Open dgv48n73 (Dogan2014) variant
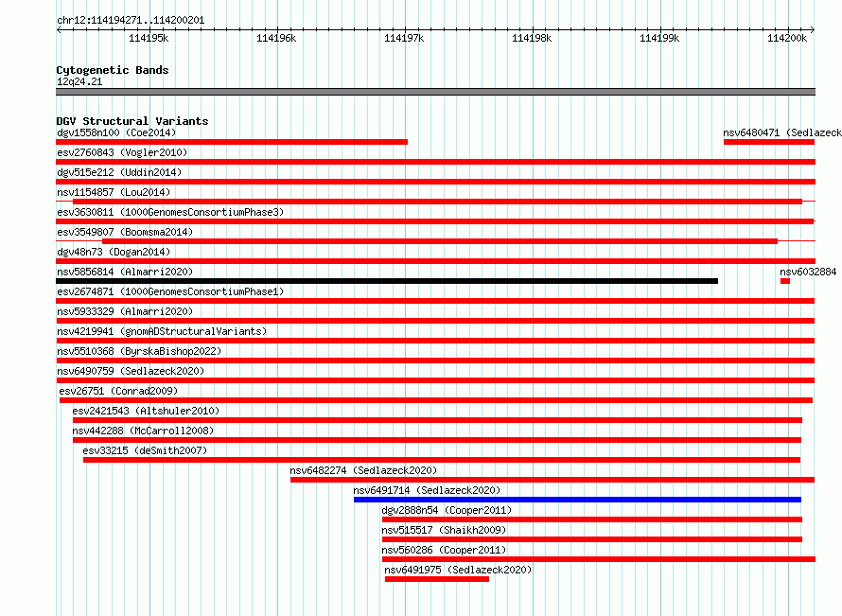Viewport: 842px width, 616px height. [x=114, y=252]
